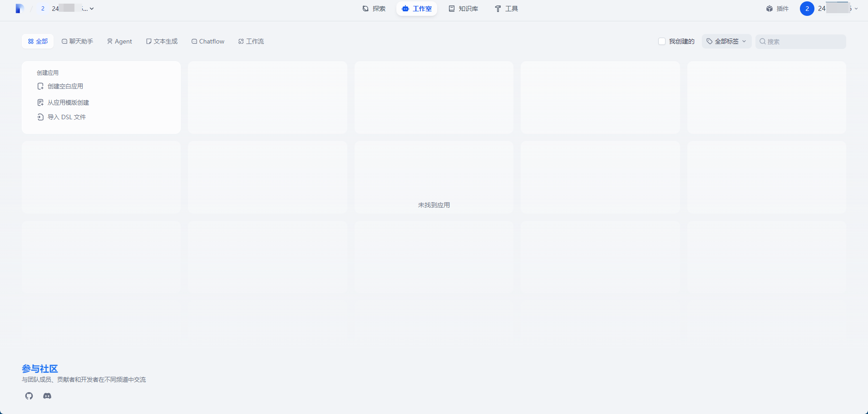Screen dimensions: 868x414
Task: Focus the 搜索 search field
Action: pyautogui.click(x=801, y=41)
